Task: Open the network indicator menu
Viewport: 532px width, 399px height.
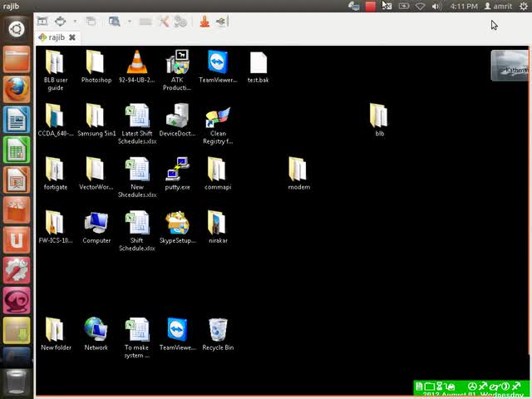Action: click(420, 6)
